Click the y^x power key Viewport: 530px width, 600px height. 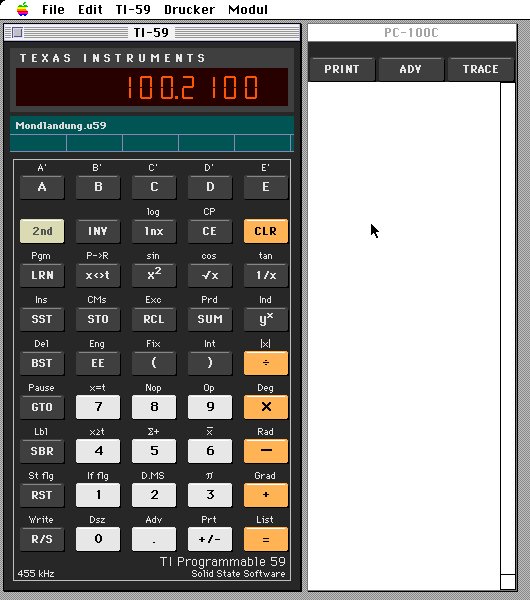click(x=266, y=319)
